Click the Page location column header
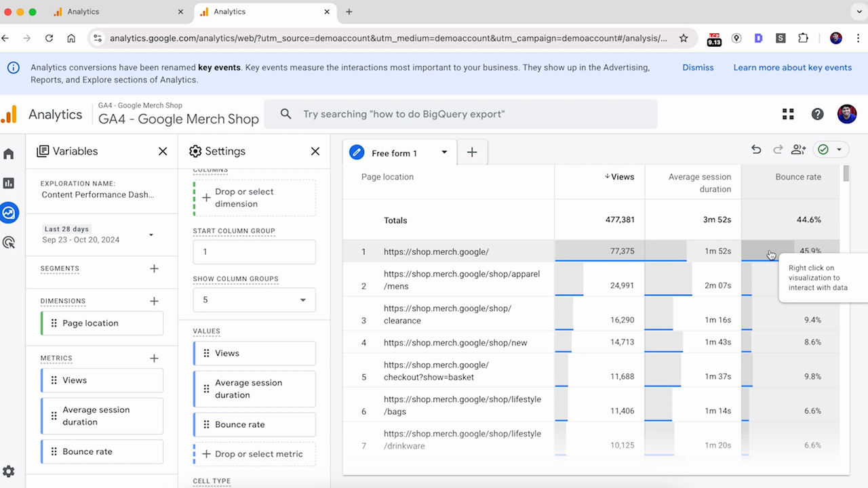This screenshot has width=868, height=488. tap(387, 177)
